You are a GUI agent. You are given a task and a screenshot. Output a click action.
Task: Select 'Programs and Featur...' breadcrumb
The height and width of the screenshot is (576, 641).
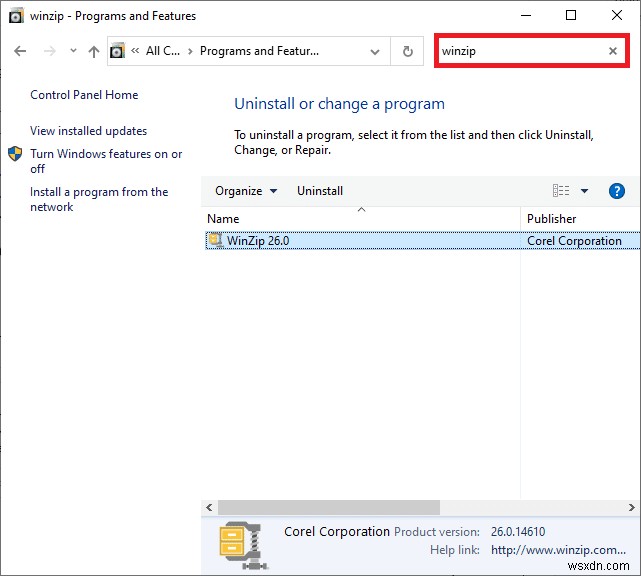(x=259, y=51)
